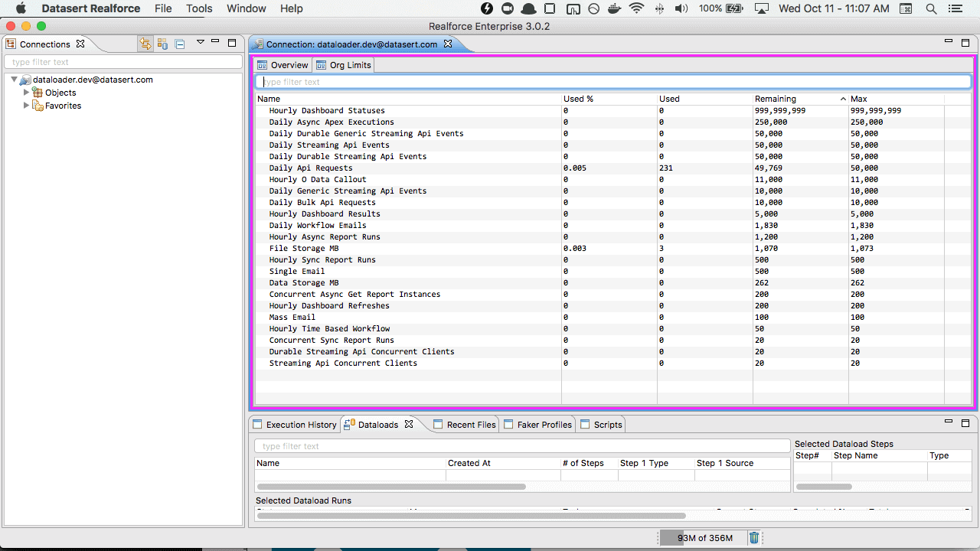Viewport: 980px width, 551px height.
Task: Click the Step Name column header
Action: [x=879, y=455]
